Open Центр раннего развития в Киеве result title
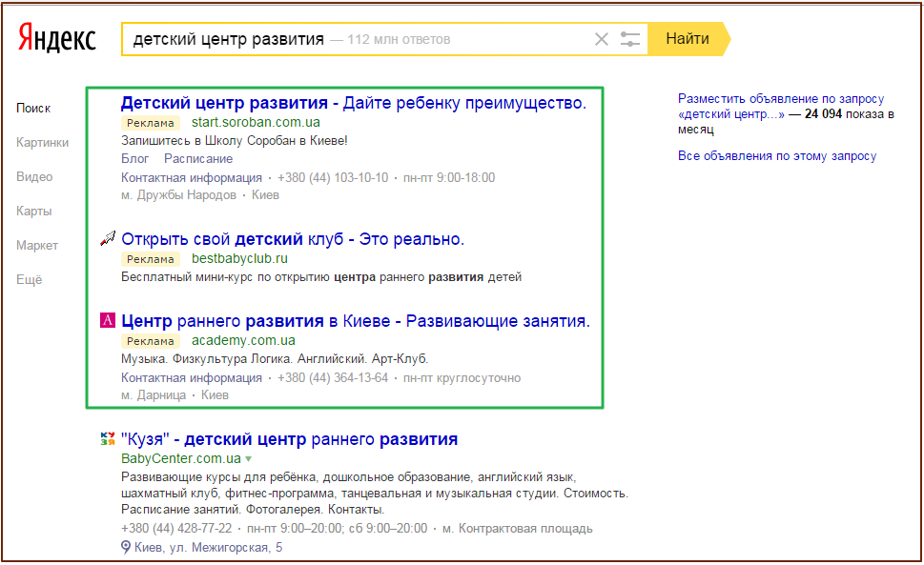This screenshot has height=565, width=924. pyautogui.click(x=356, y=321)
